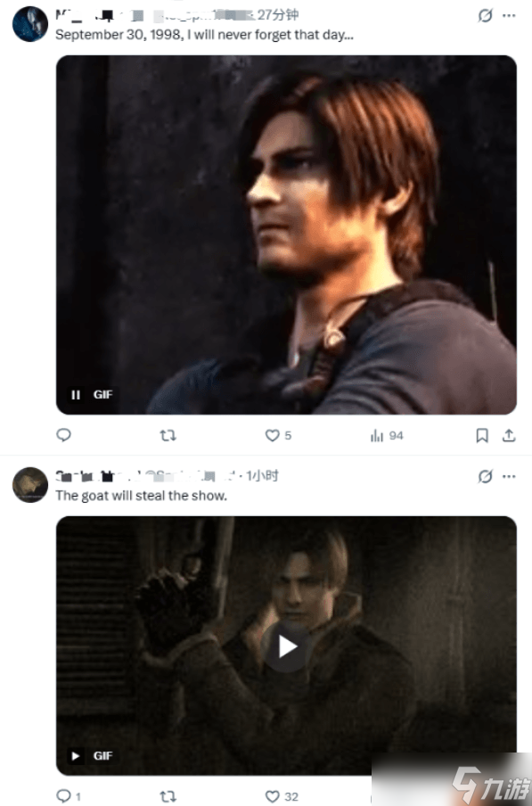Repost the September 30, 1998 post
The width and height of the screenshot is (532, 806).
click(168, 435)
